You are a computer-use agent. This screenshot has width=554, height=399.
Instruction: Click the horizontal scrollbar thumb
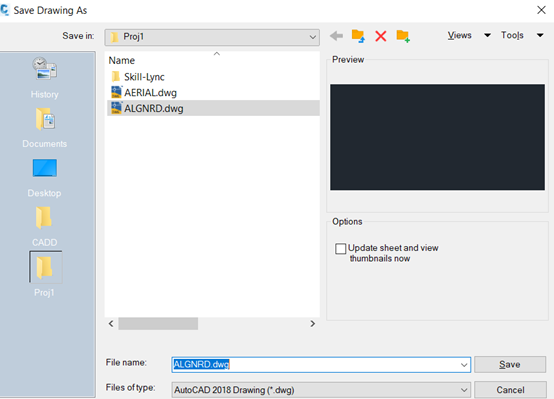coord(158,323)
